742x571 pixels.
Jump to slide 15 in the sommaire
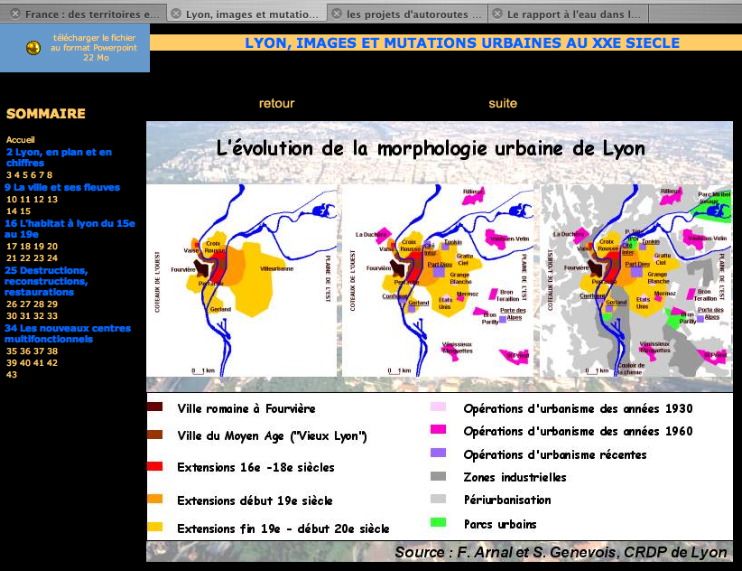tap(25, 211)
